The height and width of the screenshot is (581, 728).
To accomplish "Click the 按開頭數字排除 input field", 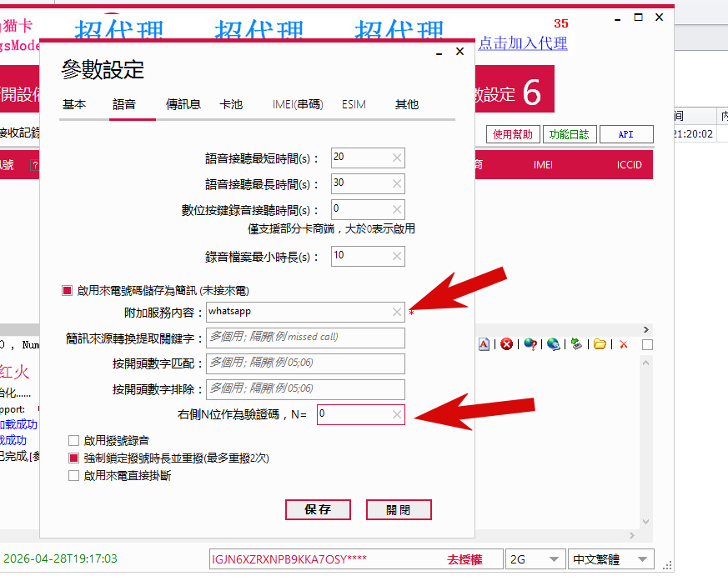I will coord(305,389).
